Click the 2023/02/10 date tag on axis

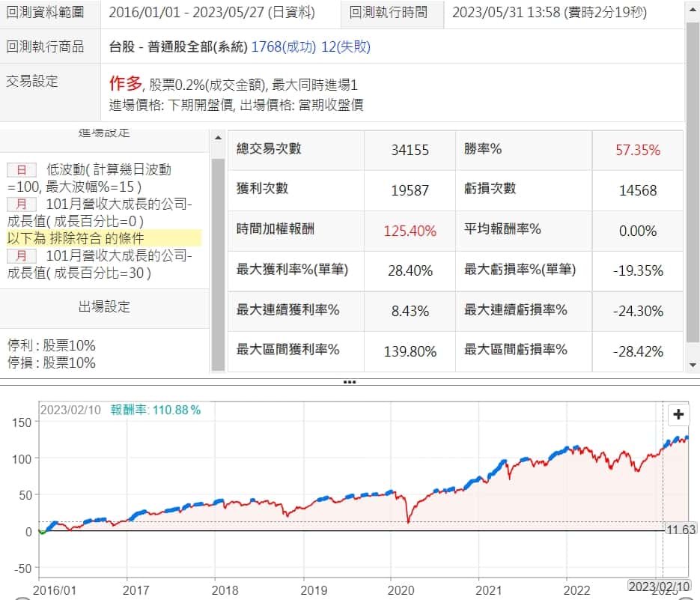click(657, 585)
